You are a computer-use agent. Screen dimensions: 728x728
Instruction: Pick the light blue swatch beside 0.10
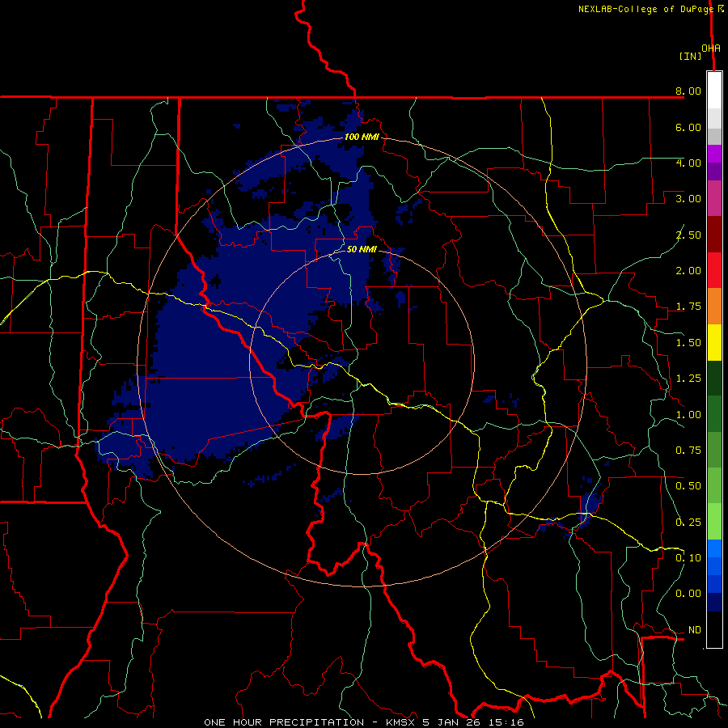714,548
